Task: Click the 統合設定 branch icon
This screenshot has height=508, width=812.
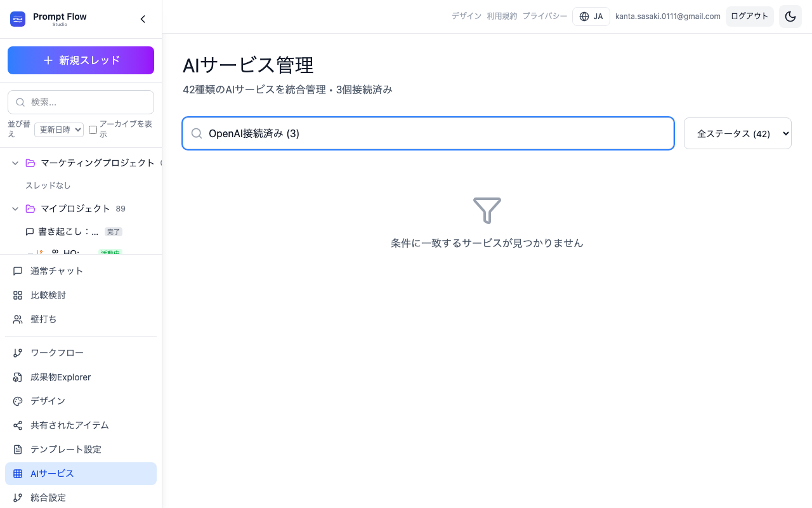Action: pos(18,498)
